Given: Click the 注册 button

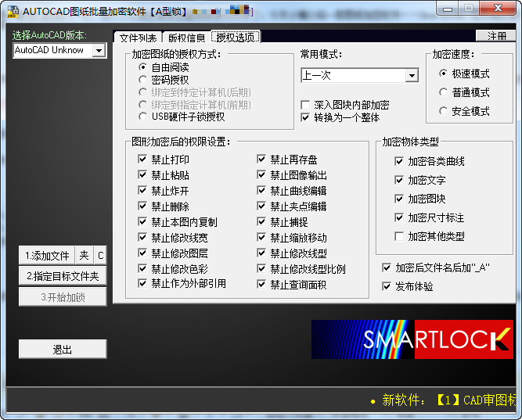Looking at the screenshot, I should pos(495,36).
